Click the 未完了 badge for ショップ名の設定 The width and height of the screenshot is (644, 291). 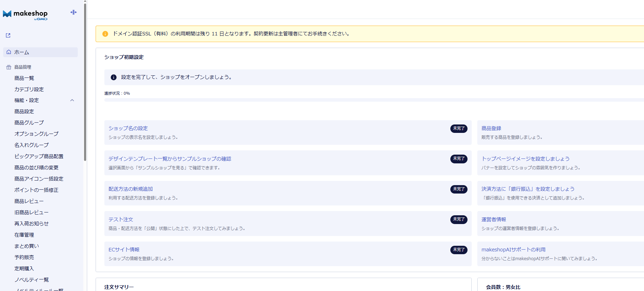click(458, 128)
